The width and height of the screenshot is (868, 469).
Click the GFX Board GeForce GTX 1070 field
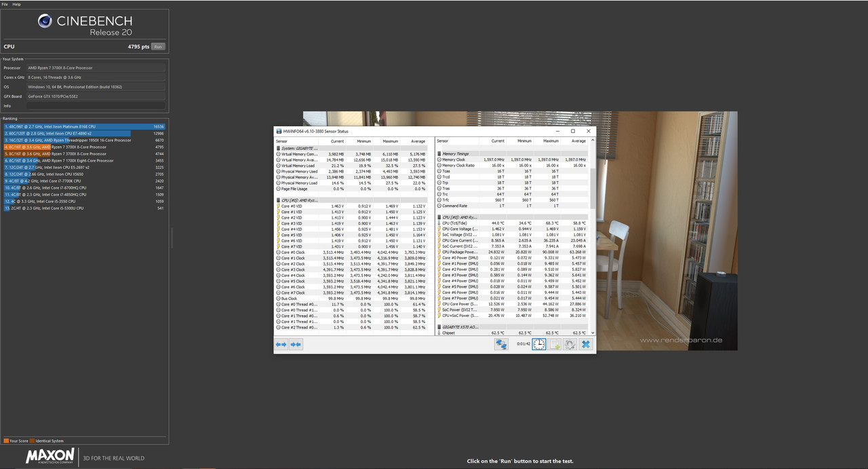96,96
